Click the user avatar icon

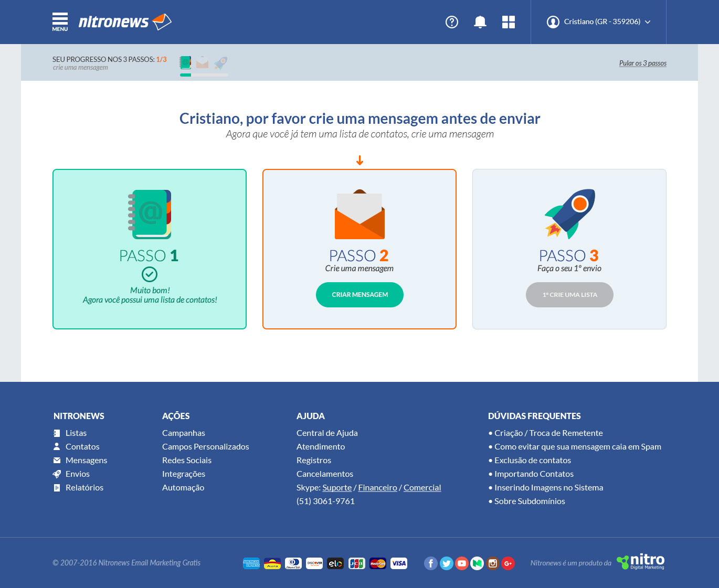553,22
